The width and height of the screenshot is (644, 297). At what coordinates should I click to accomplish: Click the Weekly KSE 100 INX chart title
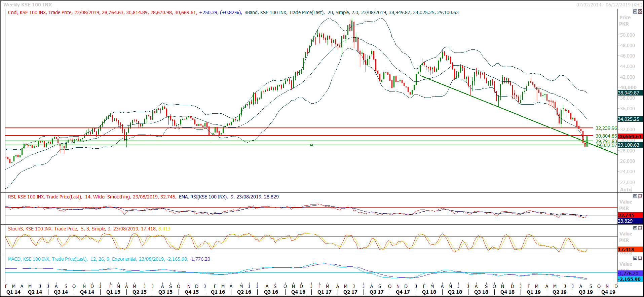28,5
